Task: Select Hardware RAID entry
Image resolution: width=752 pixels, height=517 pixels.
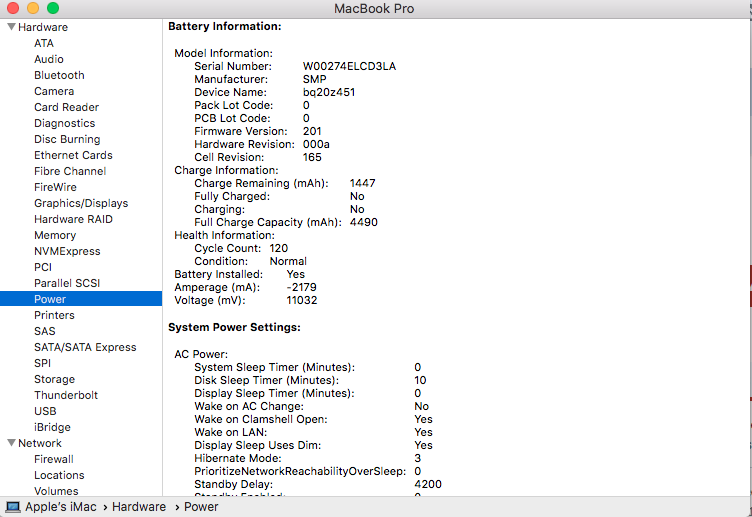Action: pos(73,219)
